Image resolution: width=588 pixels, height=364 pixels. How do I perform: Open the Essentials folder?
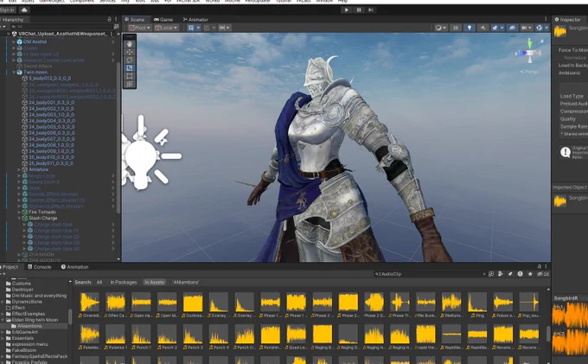[22, 338]
